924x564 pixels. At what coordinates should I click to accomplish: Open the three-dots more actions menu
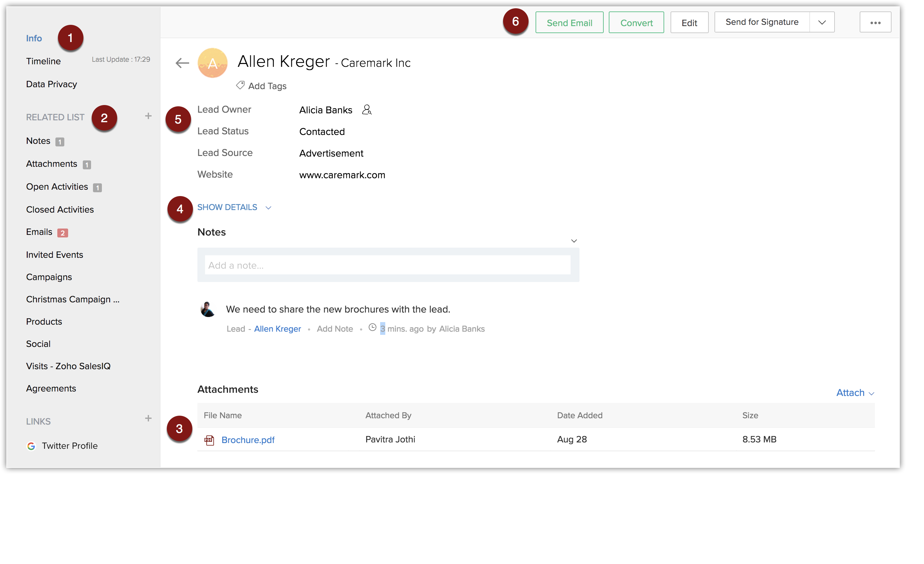tap(875, 23)
